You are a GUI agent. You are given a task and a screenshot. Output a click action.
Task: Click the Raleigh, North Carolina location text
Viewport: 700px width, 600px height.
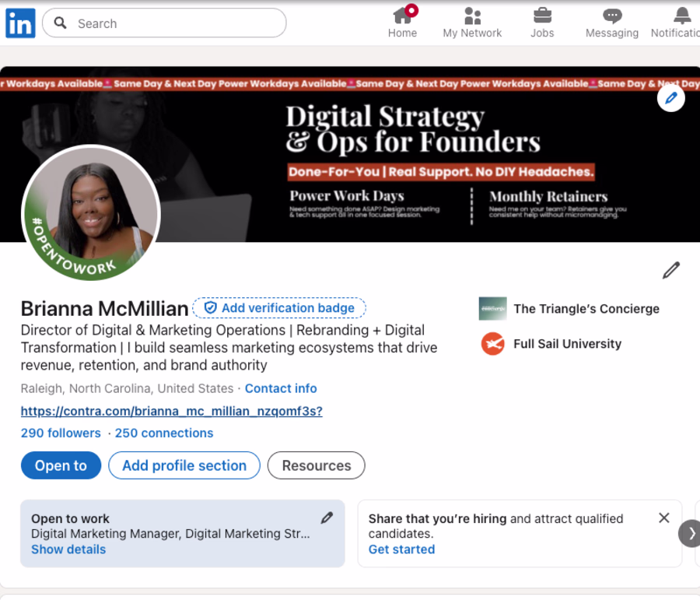coord(127,388)
